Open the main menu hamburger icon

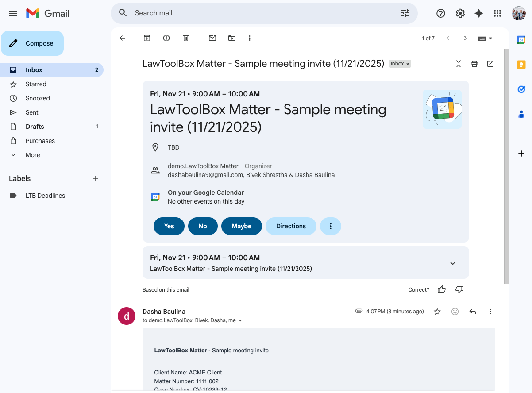(x=13, y=13)
